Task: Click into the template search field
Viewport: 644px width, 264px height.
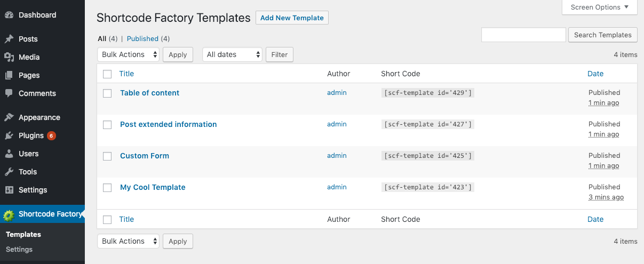Action: [x=523, y=35]
